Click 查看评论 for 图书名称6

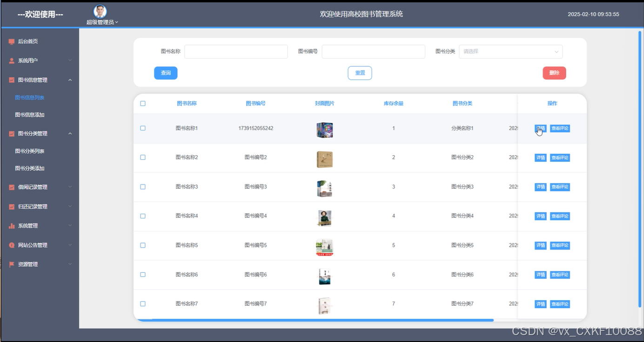pos(560,275)
